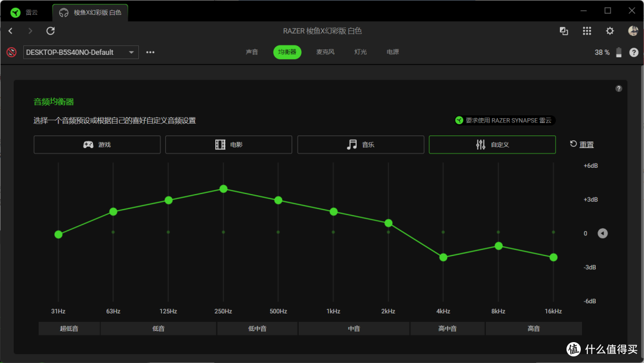Click the 4kHz band slider handle
Viewport: 644px width, 363px height.
(443, 257)
